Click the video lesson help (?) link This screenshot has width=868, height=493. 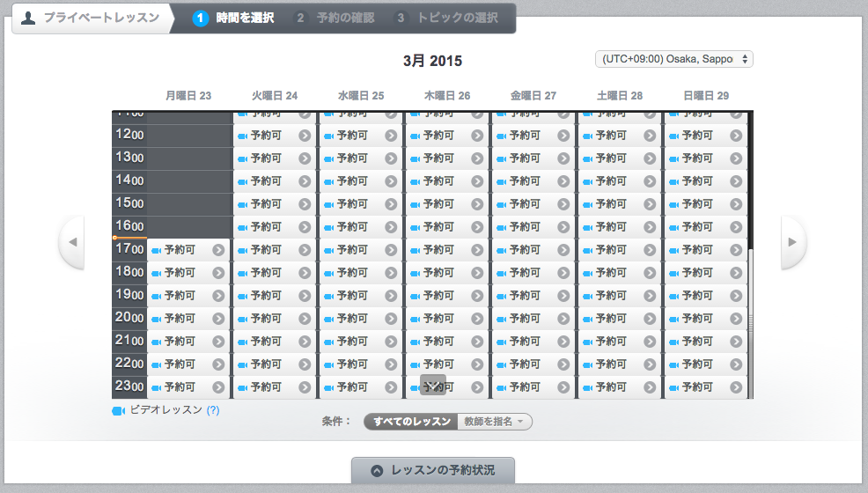[x=213, y=410]
